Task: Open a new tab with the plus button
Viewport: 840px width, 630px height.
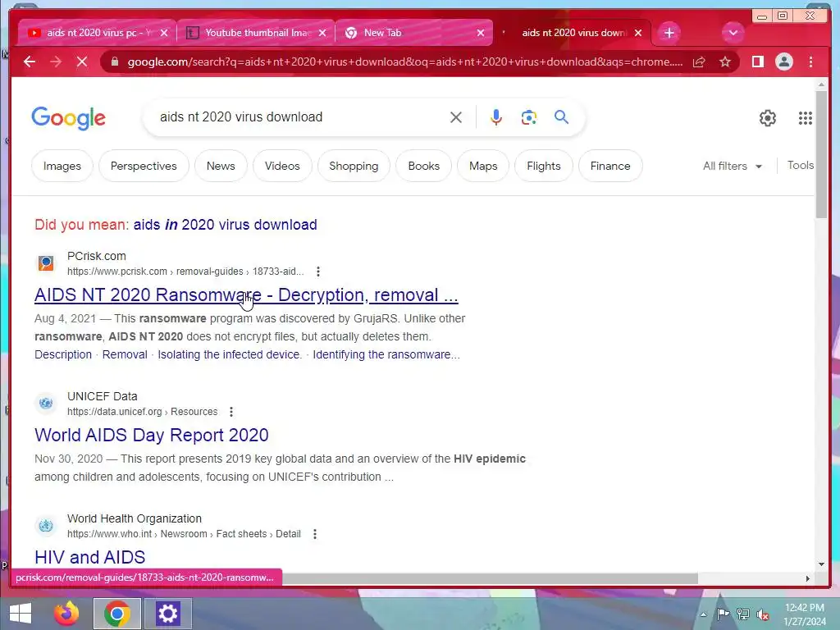Action: point(669,33)
